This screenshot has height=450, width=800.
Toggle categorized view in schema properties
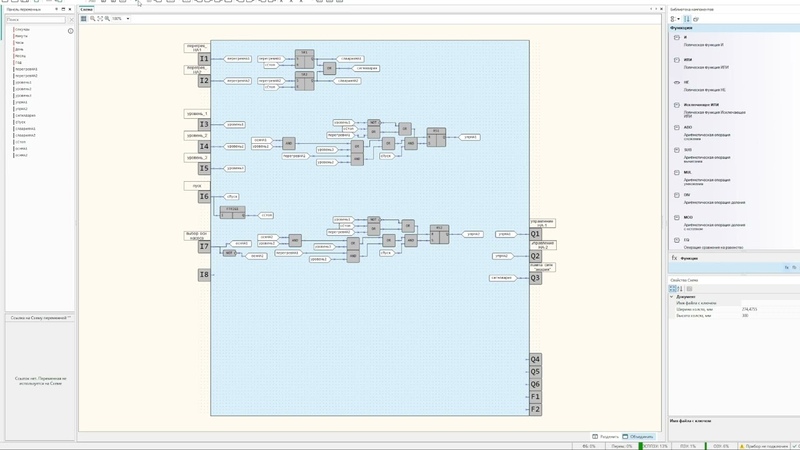click(x=672, y=289)
